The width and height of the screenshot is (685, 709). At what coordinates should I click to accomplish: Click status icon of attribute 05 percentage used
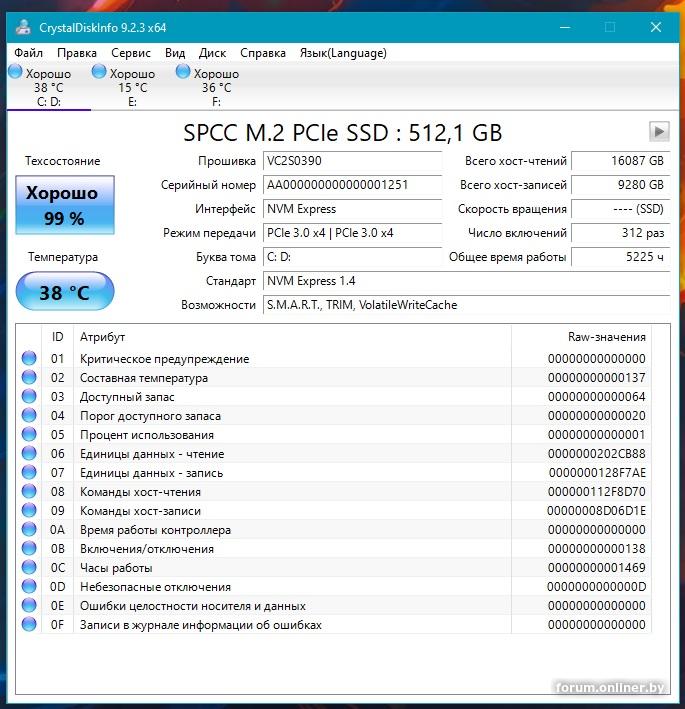point(28,435)
